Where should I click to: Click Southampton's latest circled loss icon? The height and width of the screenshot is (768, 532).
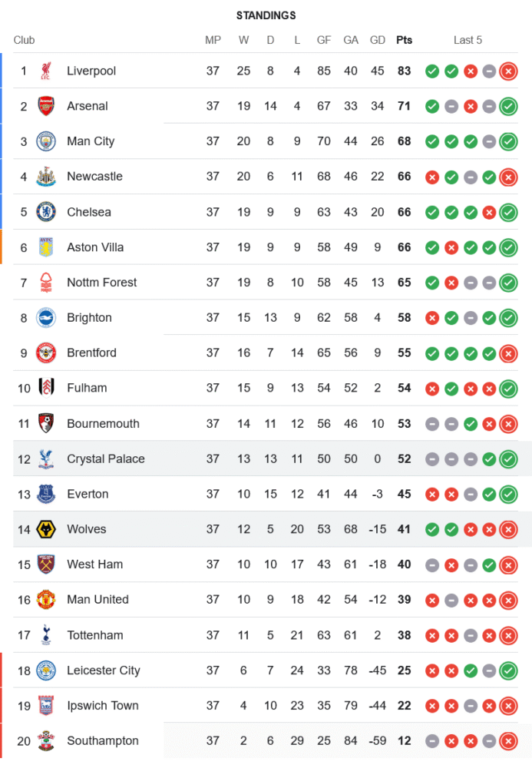pos(507,741)
